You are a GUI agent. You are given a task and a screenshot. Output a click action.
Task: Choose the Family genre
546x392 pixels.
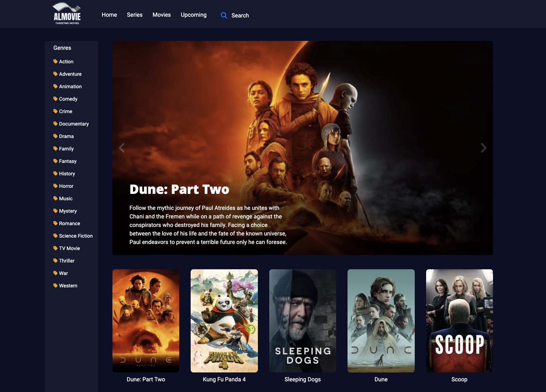tap(66, 149)
